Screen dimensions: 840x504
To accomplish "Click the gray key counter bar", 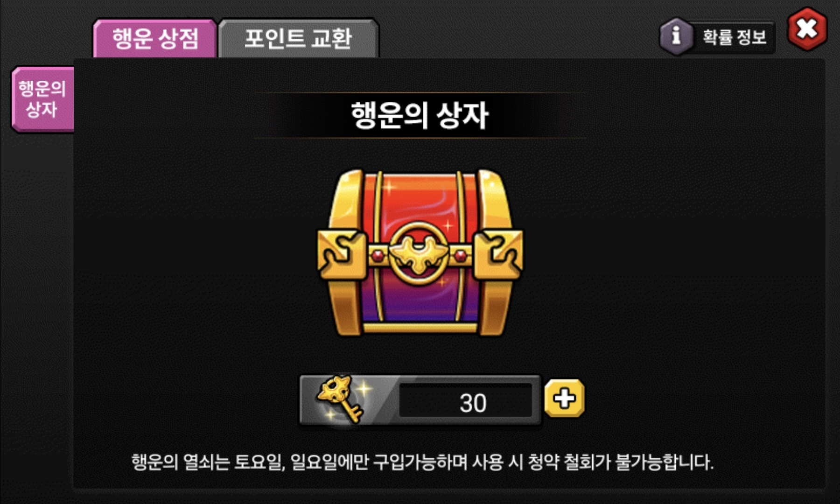I will click(420, 400).
